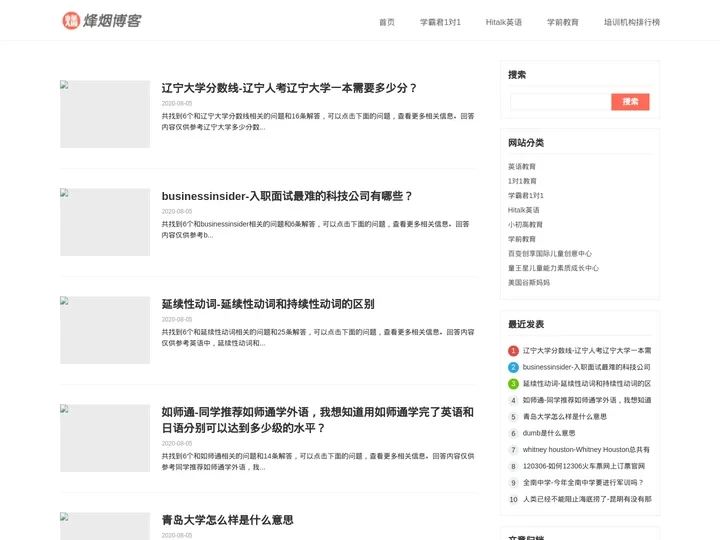Click the 烽烟博客 site logo

(101, 21)
